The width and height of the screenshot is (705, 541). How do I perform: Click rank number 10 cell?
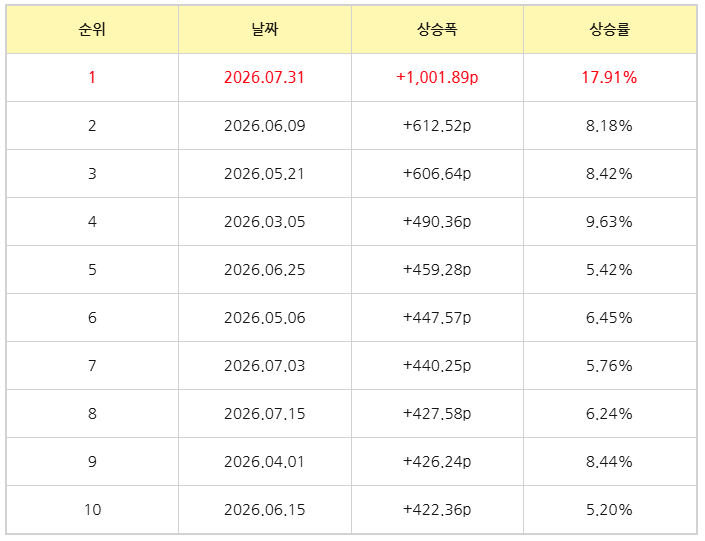pos(92,510)
